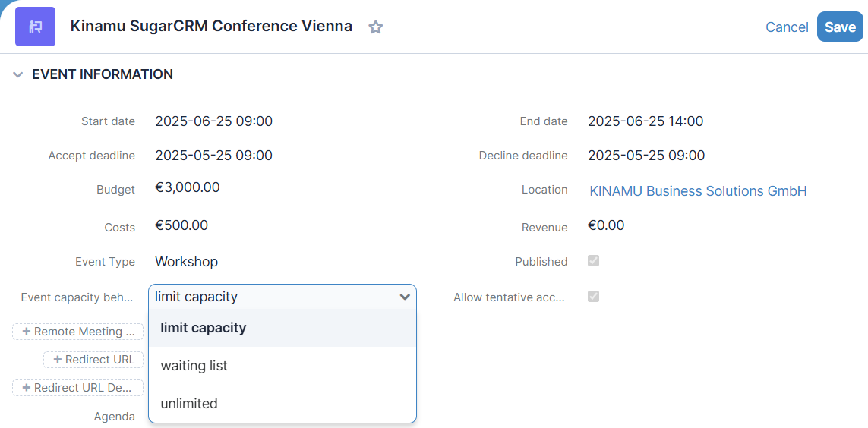Mark event as favorite with star icon
The height and width of the screenshot is (428, 868).
tap(376, 27)
